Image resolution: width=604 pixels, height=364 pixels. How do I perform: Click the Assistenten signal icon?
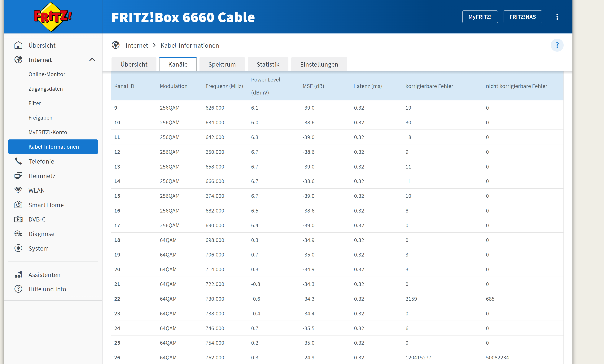pyautogui.click(x=18, y=274)
